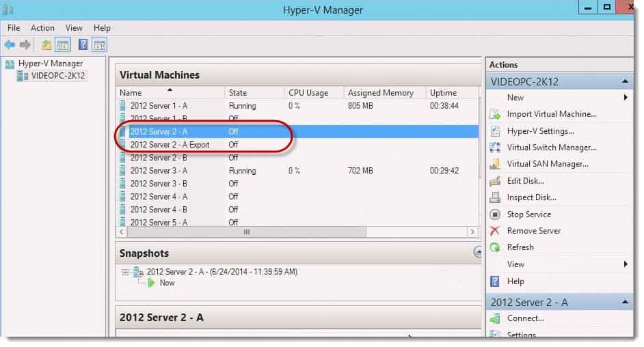Select 2012 Server 3 - B row

click(298, 184)
